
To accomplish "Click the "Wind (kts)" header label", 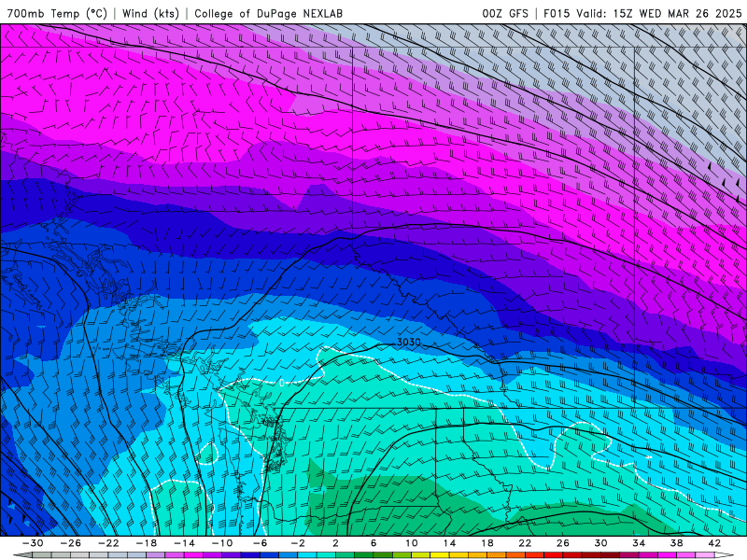I will 150,14.
